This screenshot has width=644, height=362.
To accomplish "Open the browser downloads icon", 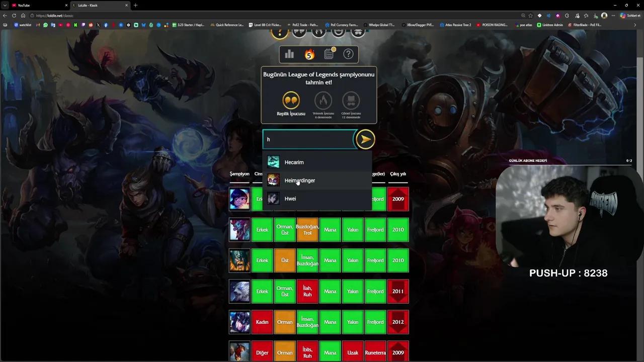I will [x=595, y=16].
